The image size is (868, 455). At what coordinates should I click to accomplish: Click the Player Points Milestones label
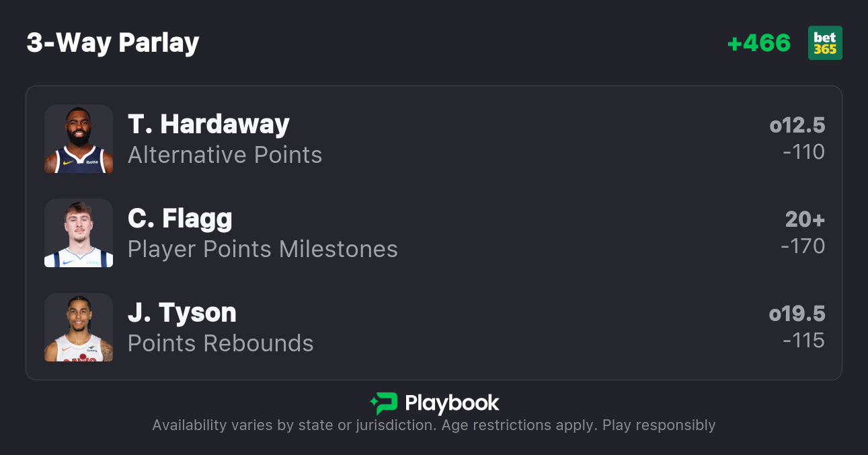[x=263, y=249]
